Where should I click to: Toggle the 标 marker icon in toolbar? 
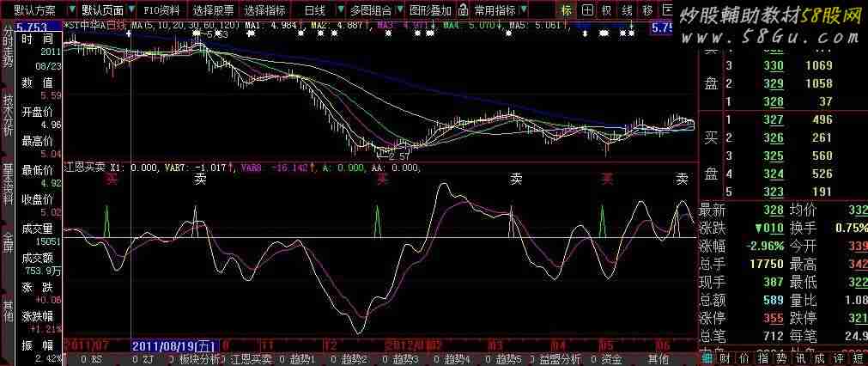[566, 9]
